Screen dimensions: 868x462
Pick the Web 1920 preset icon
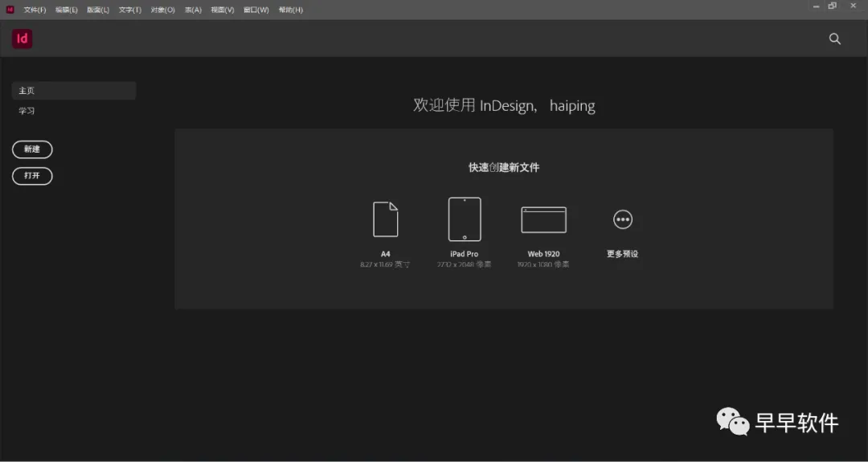[543, 219]
